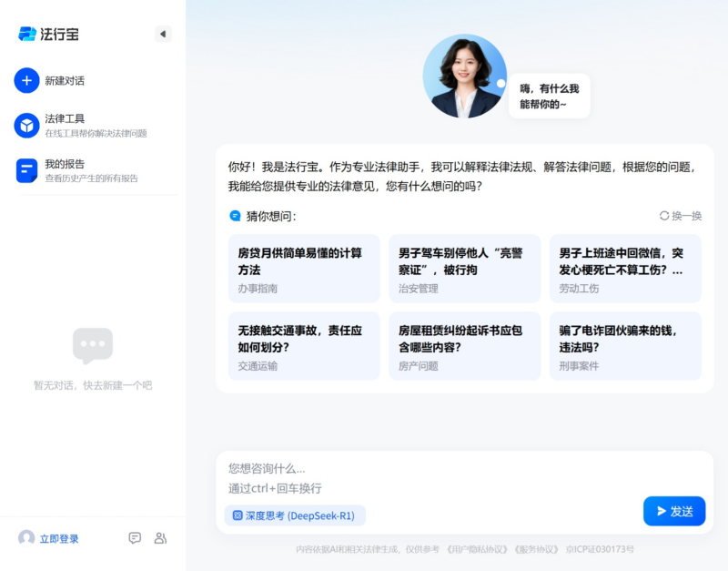This screenshot has width=728, height=571.
Task: Open 我的报告 document icon
Action: [x=26, y=170]
